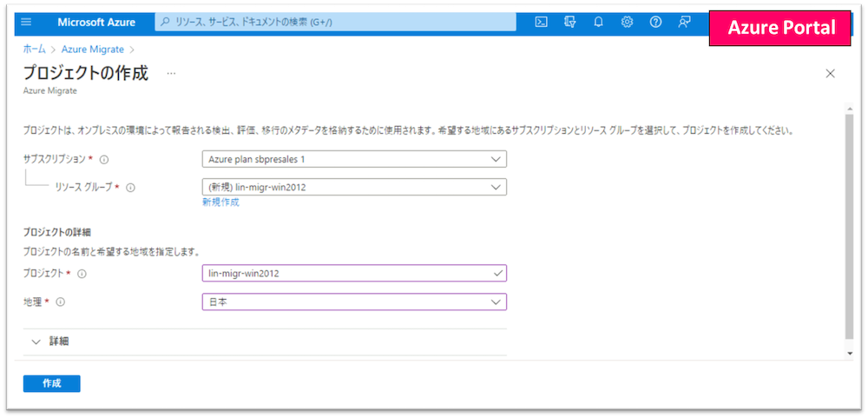Show info tooltip for サブスクリプション
This screenshot has height=418, width=868.
(104, 159)
